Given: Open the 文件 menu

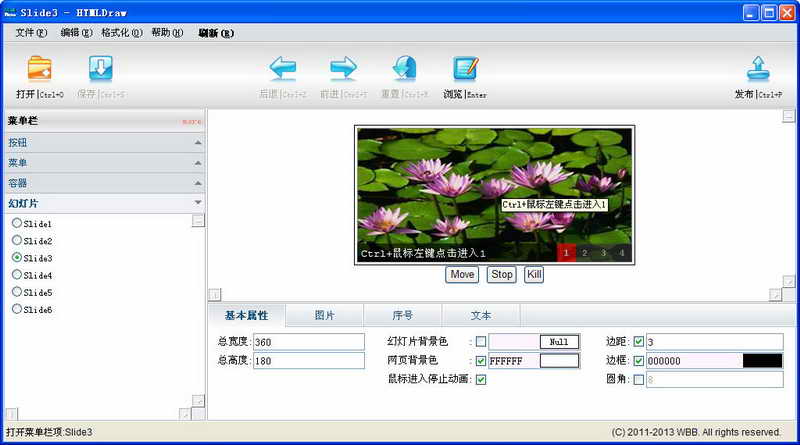Looking at the screenshot, I should [31, 33].
